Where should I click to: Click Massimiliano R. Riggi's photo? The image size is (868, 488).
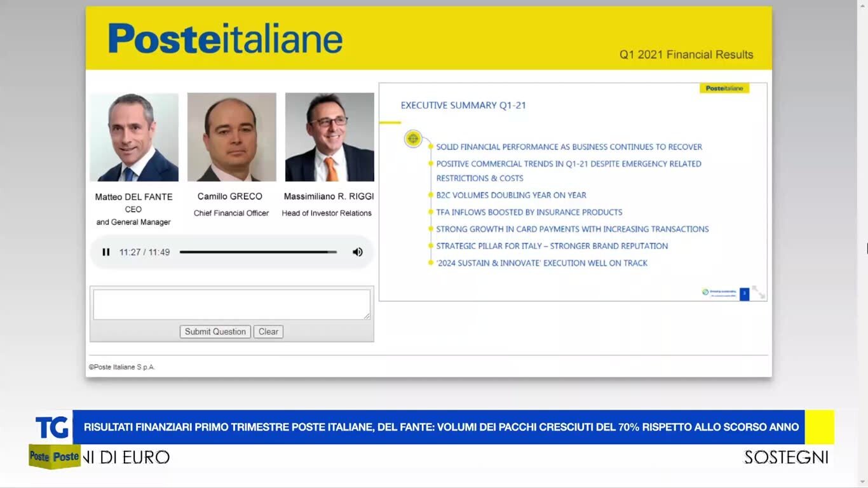click(x=329, y=137)
